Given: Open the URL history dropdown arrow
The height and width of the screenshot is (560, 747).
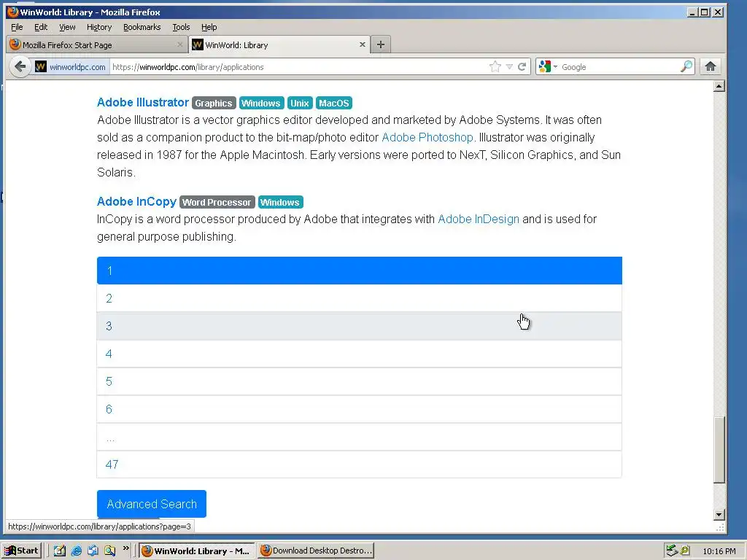Looking at the screenshot, I should click(x=509, y=66).
